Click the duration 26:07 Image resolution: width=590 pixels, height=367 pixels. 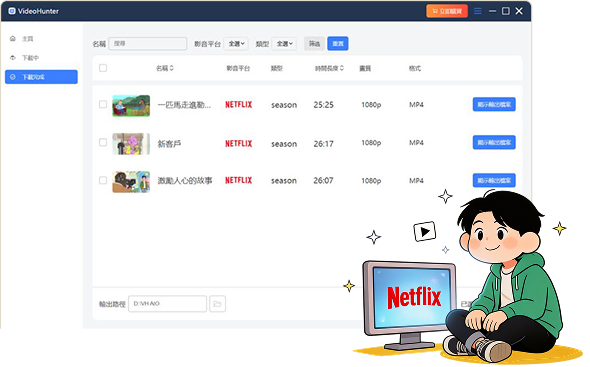pos(323,181)
